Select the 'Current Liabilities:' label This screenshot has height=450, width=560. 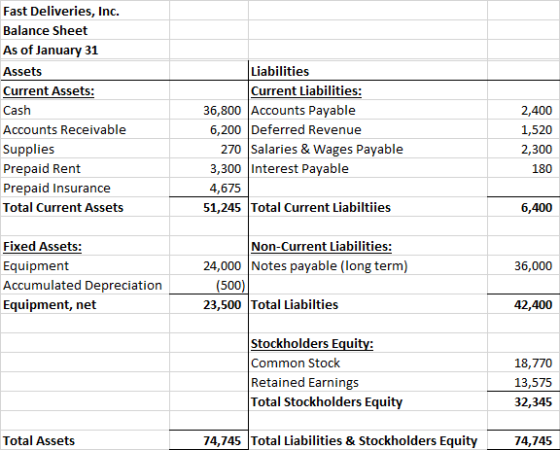[x=306, y=91]
